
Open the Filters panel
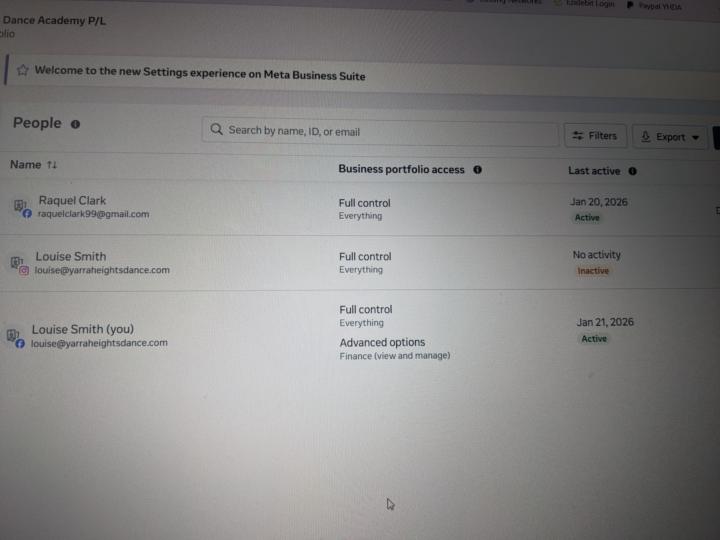pos(595,136)
